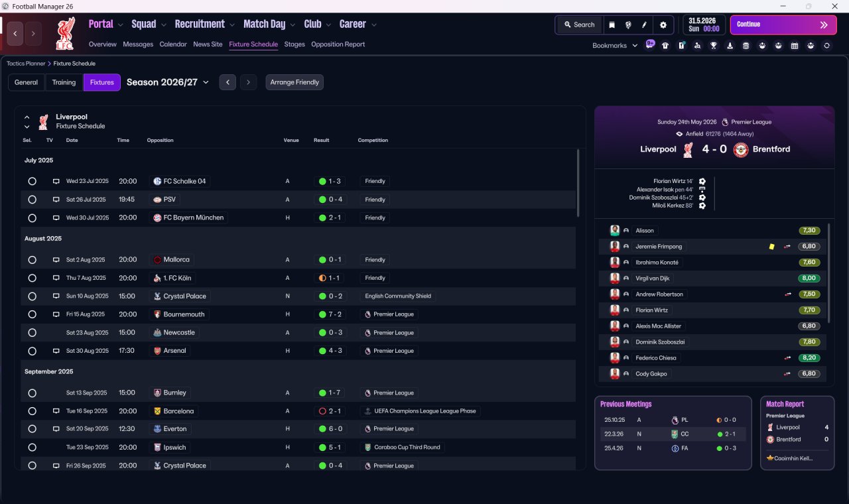Open the News Site tab
This screenshot has height=504, width=849.
pyautogui.click(x=208, y=44)
